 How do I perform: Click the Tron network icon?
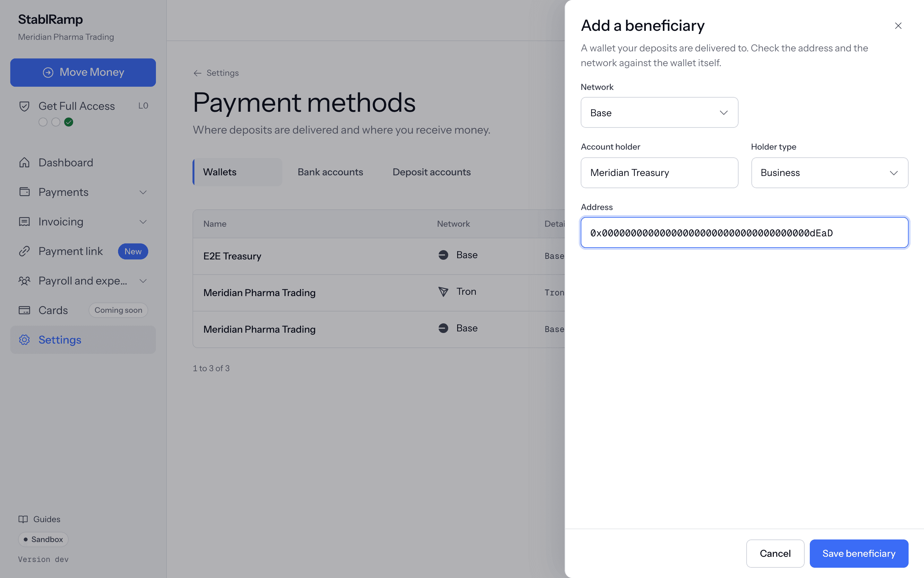[x=443, y=292]
